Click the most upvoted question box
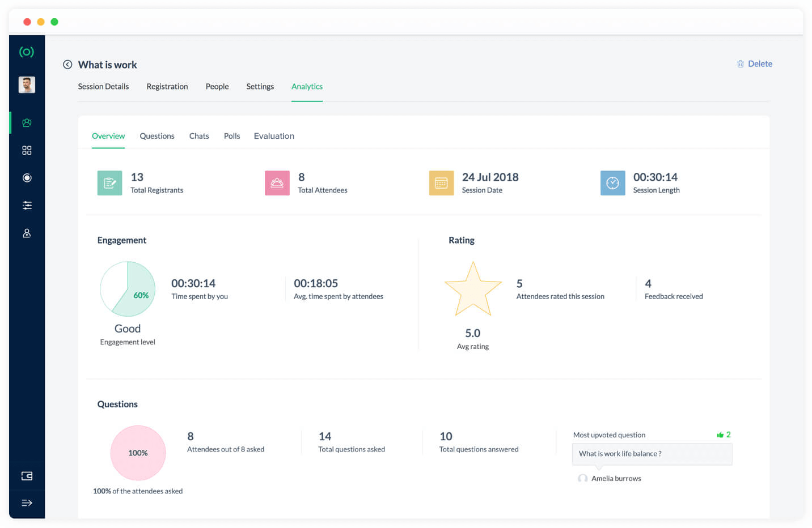812x528 pixels. 652,454
